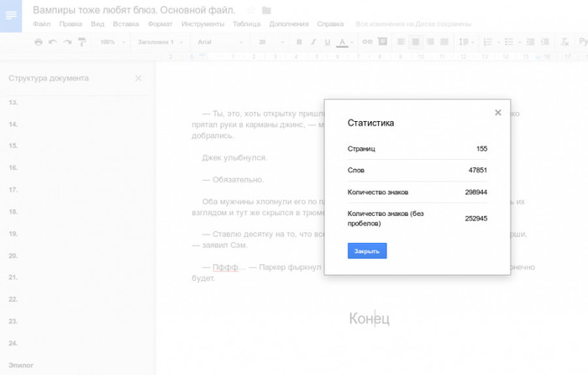Increase indent of paragraph

545,42
